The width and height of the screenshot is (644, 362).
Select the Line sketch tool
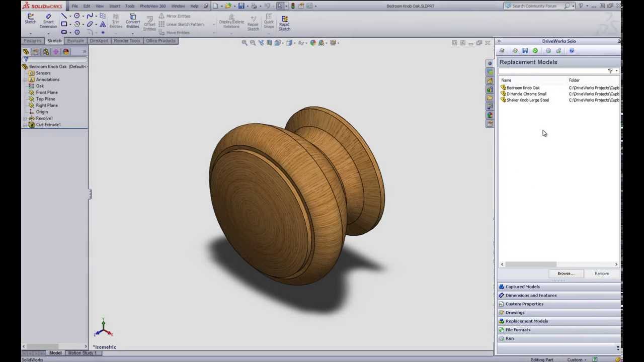[64, 16]
